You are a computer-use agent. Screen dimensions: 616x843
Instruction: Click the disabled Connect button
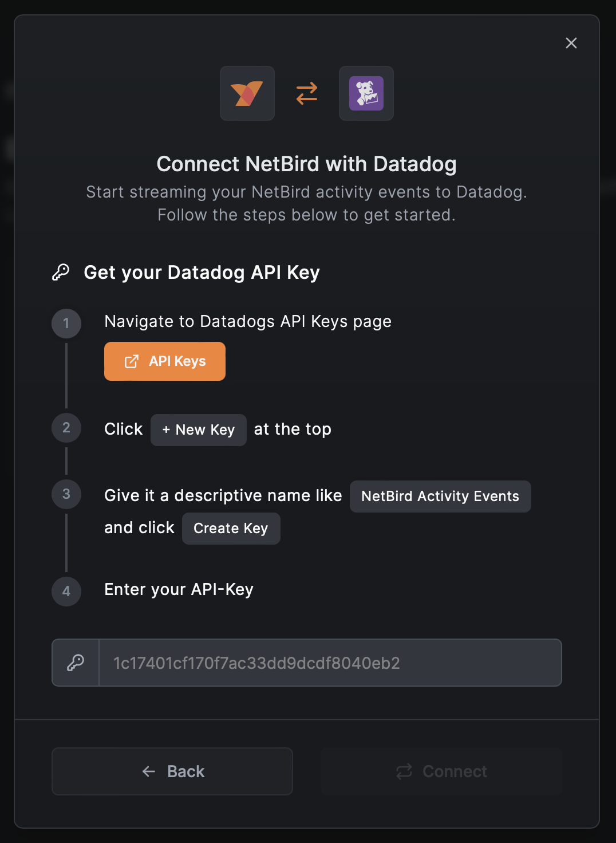coord(441,771)
